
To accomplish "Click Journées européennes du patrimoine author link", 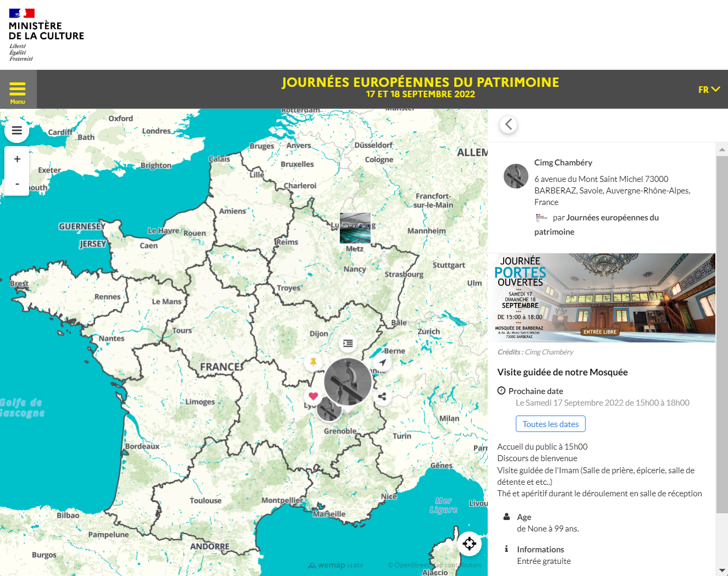I will pyautogui.click(x=597, y=224).
